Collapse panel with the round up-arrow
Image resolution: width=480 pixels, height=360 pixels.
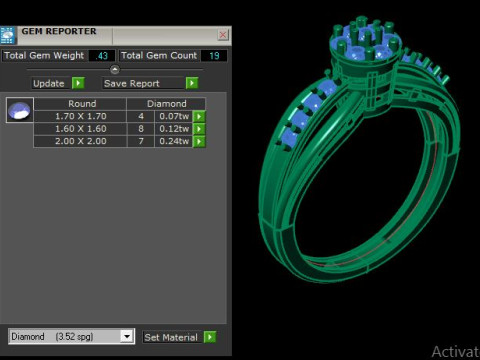click(115, 70)
